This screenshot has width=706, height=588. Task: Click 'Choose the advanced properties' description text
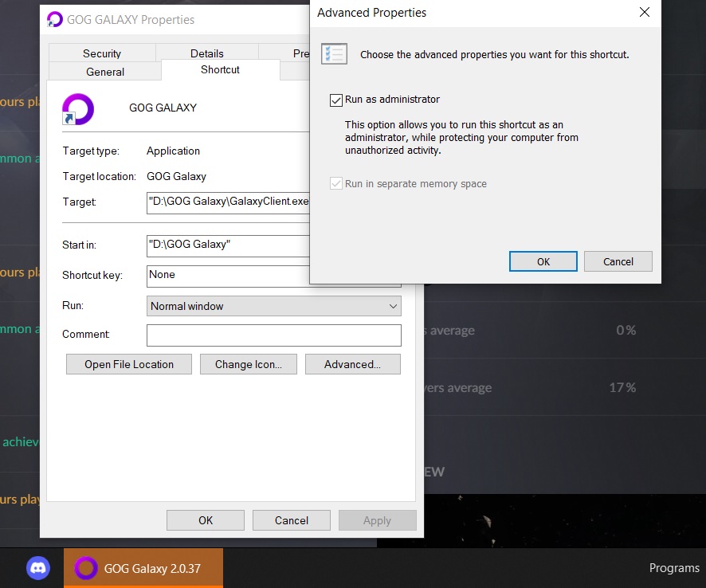point(494,54)
